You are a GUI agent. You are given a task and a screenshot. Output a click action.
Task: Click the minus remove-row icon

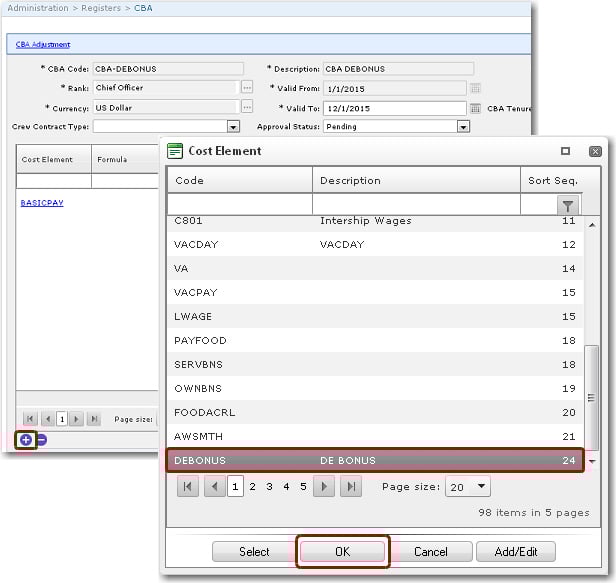(42, 439)
